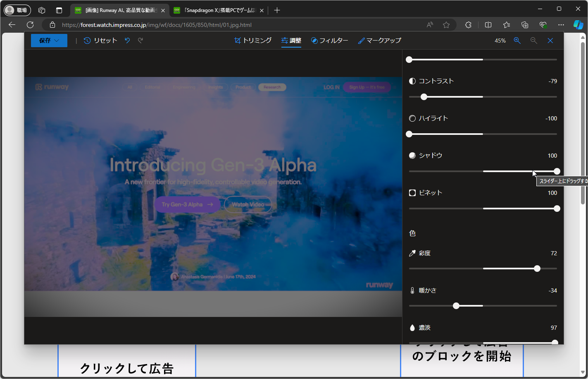Click the edited Runway image preview
The width and height of the screenshot is (588, 379).
(x=213, y=197)
